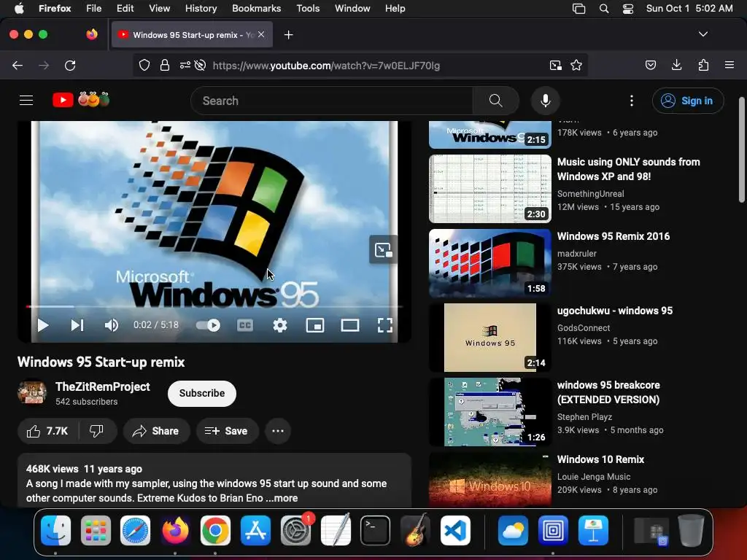
Task: Dislike this video
Action: 97,431
